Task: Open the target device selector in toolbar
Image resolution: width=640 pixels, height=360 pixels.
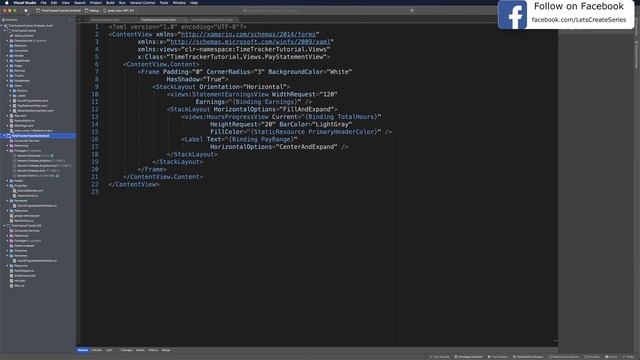Action: 119,11
